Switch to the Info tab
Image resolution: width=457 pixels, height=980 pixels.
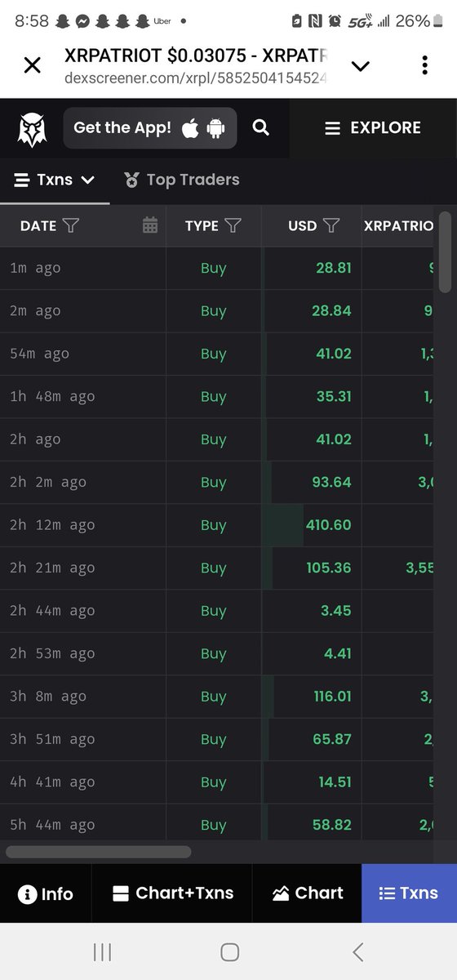46,893
